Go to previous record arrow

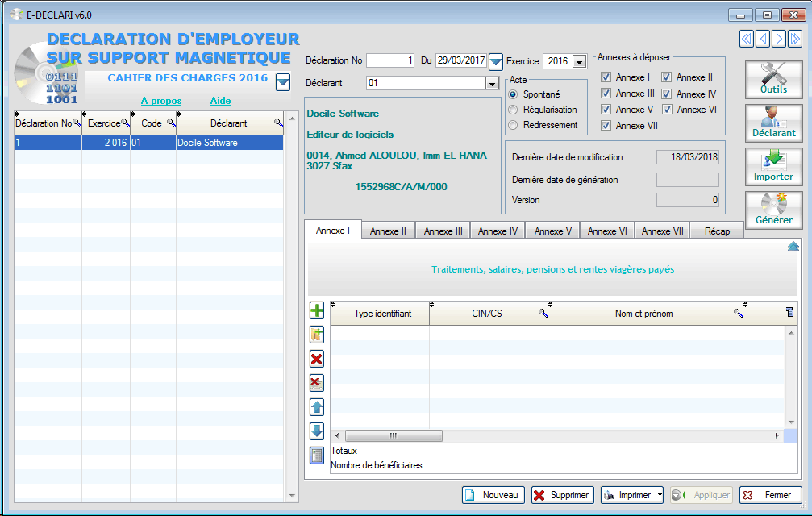762,39
